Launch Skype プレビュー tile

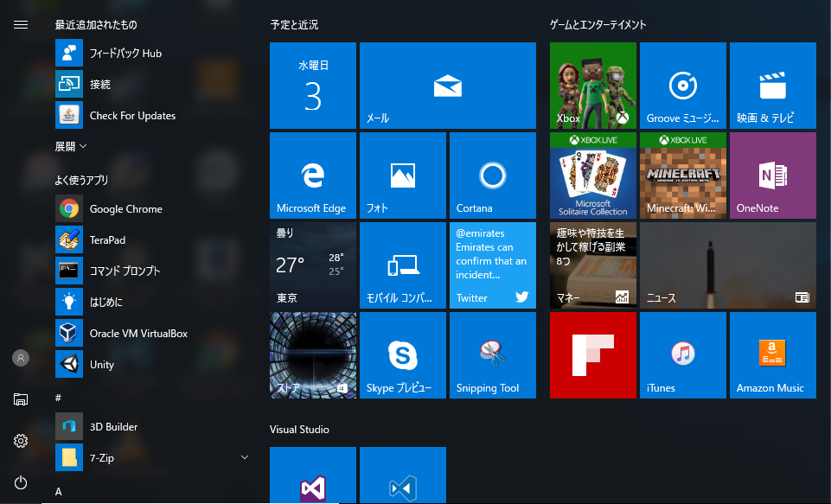coord(403,355)
